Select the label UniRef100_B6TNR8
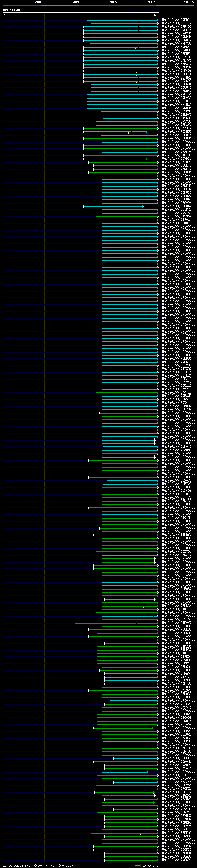The height and width of the screenshot is (868, 197). click(177, 78)
